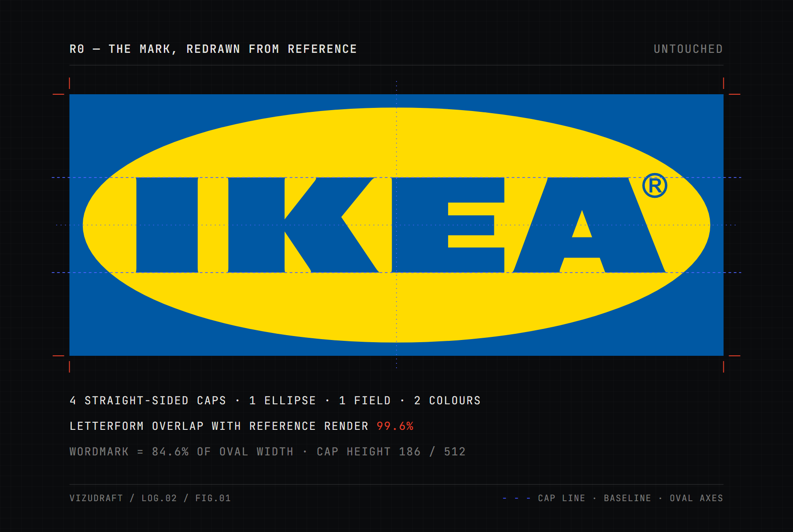Image resolution: width=793 pixels, height=532 pixels.
Task: Click the footer "VIZUDRAFT / LOG.02 / FIG.01"
Action: (150, 498)
